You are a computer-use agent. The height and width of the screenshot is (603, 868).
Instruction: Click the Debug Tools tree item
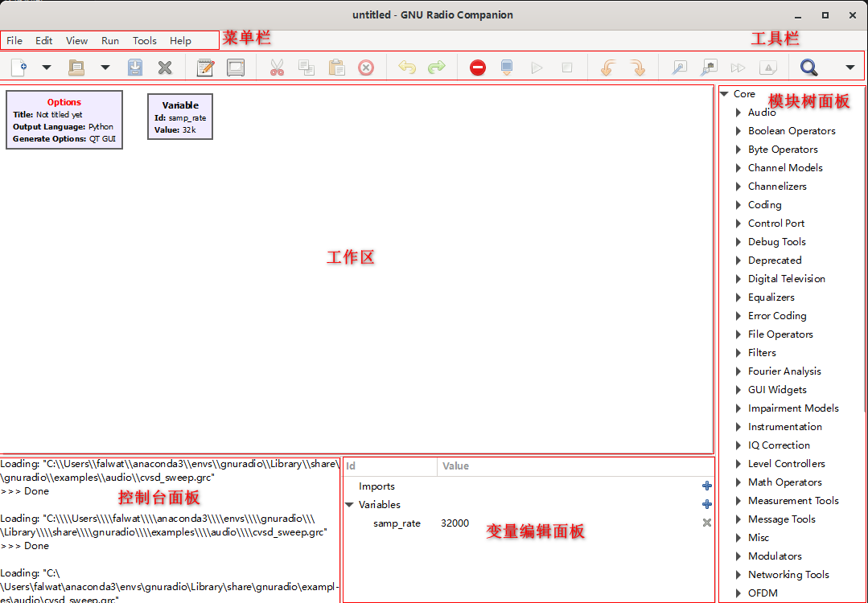click(x=776, y=242)
